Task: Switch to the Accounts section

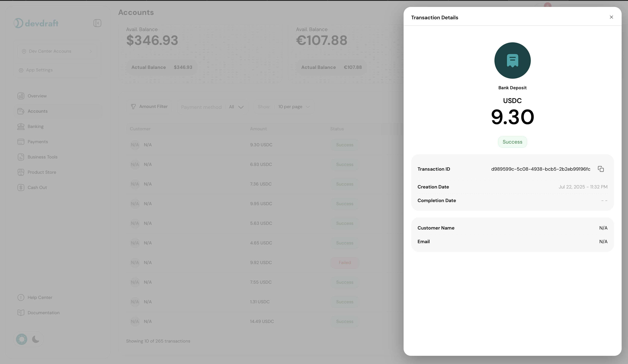Action: [37, 111]
